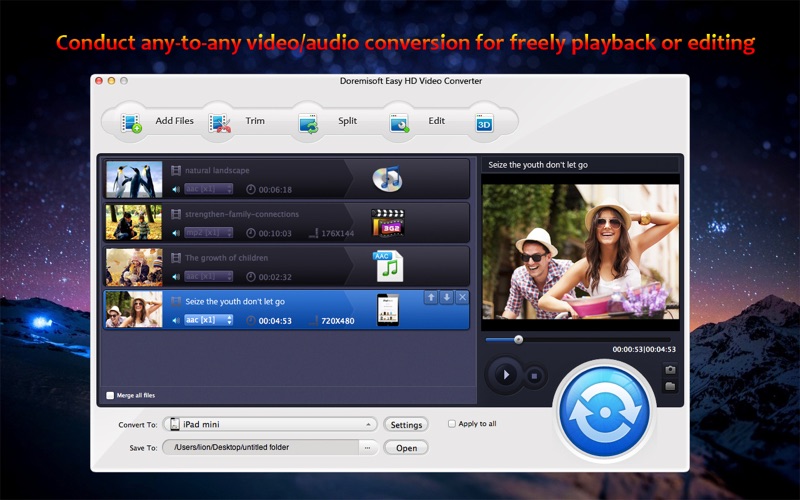Click iTunes output icon for natural landscape

(387, 179)
